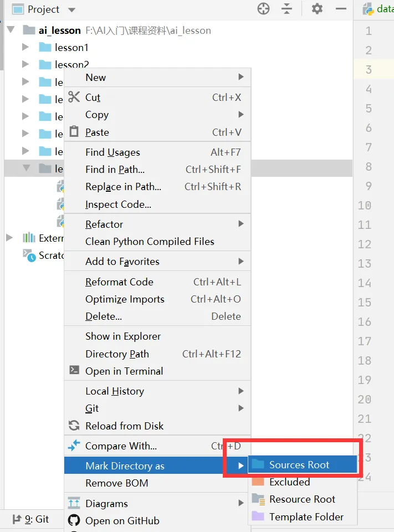This screenshot has height=532, width=394.
Task: Choose Open in Terminal
Action: tap(157, 371)
